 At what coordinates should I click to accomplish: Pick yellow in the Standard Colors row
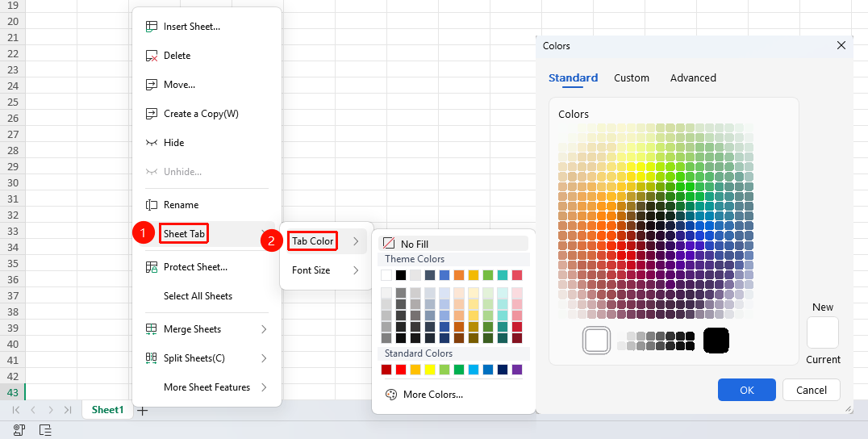(x=430, y=370)
